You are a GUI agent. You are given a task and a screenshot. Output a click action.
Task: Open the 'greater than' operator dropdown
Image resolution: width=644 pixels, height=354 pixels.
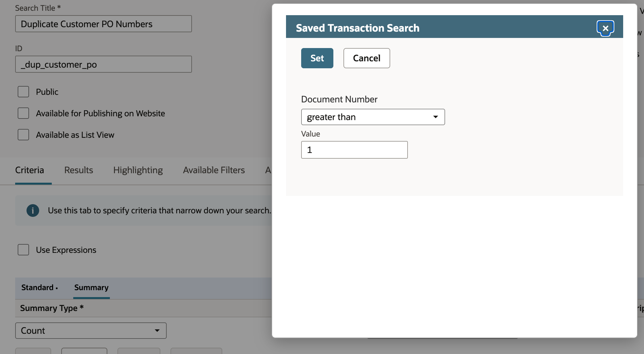(x=373, y=117)
